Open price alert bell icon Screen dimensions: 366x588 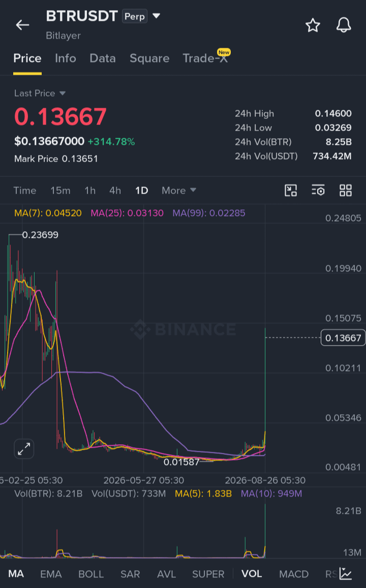(344, 25)
